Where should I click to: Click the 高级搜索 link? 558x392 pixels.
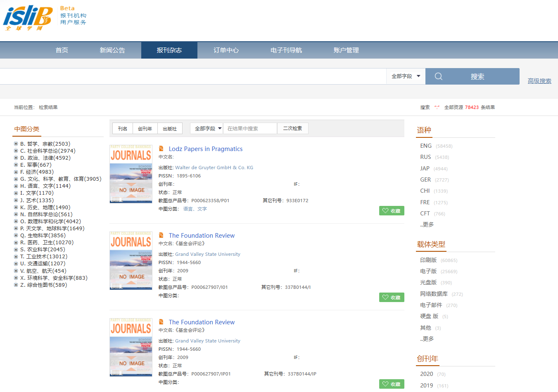point(539,81)
